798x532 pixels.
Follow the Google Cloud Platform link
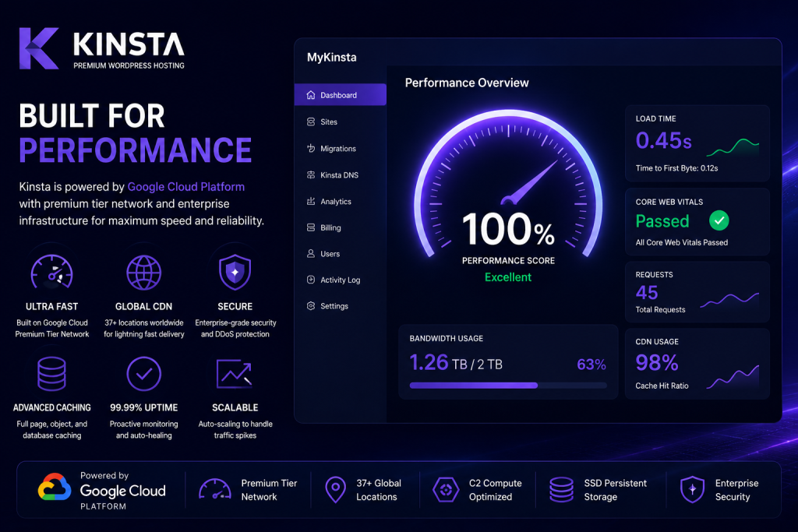(x=185, y=187)
